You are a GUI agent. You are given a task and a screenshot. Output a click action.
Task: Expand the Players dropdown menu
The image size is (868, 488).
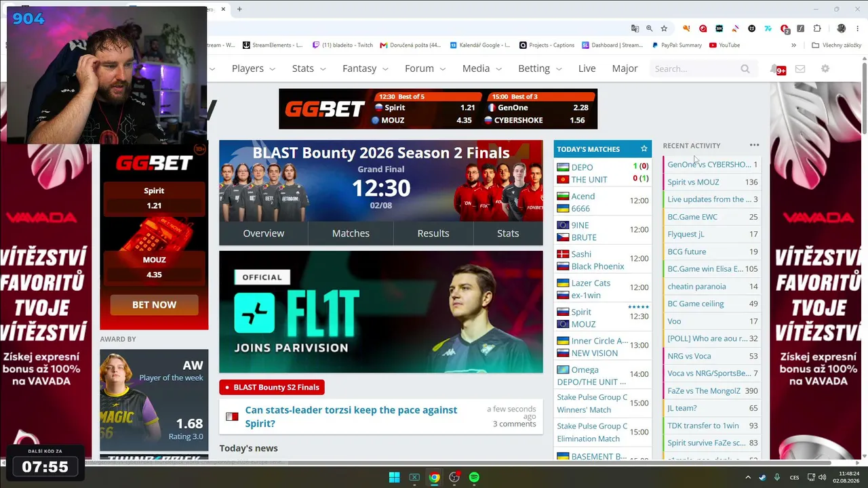pos(254,68)
